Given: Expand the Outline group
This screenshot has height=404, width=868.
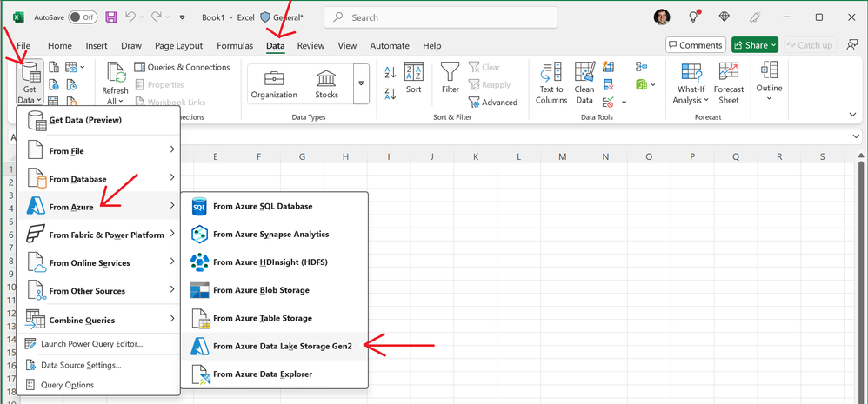Looking at the screenshot, I should click(769, 83).
